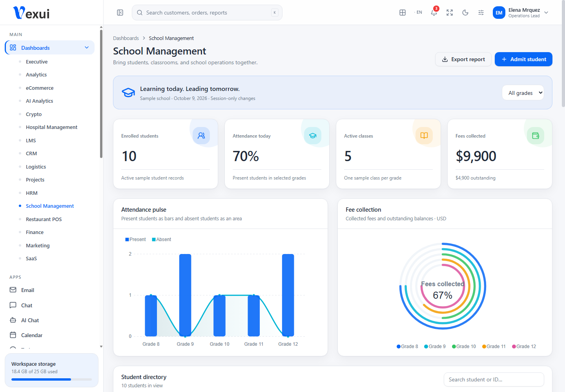Select Restaurant POS in sidebar
The width and height of the screenshot is (565, 392).
pyautogui.click(x=44, y=220)
